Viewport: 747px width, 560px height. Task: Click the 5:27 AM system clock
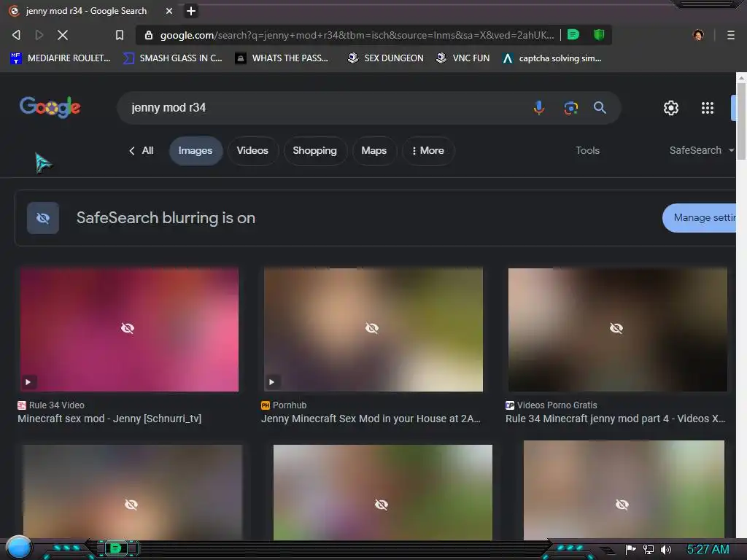pyautogui.click(x=708, y=550)
